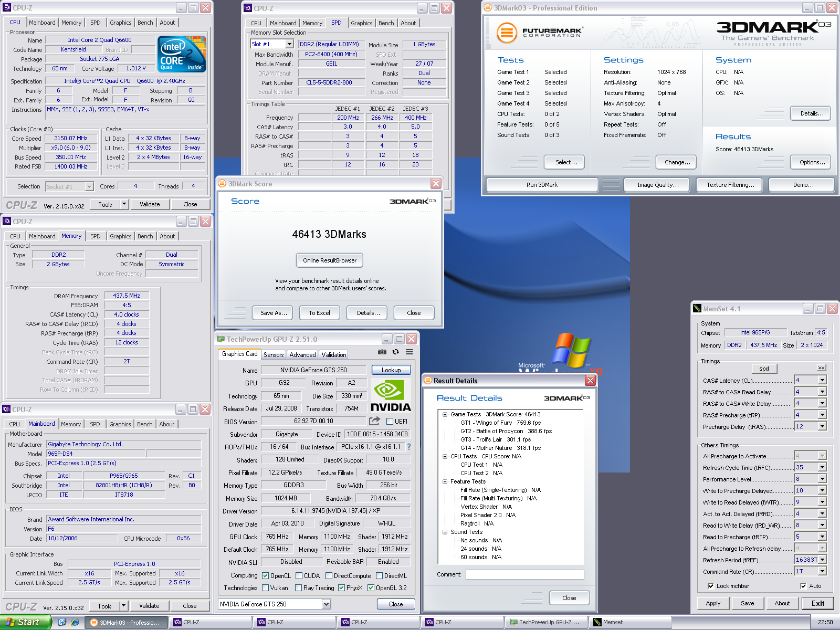Click the Comment text field in Result Details
This screenshot has width=840, height=630.
[524, 575]
